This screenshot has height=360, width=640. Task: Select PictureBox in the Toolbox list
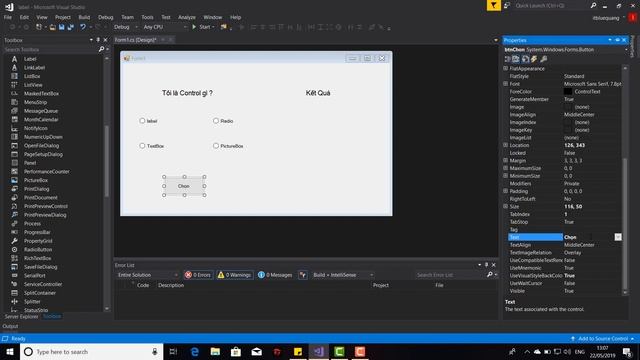pos(36,180)
